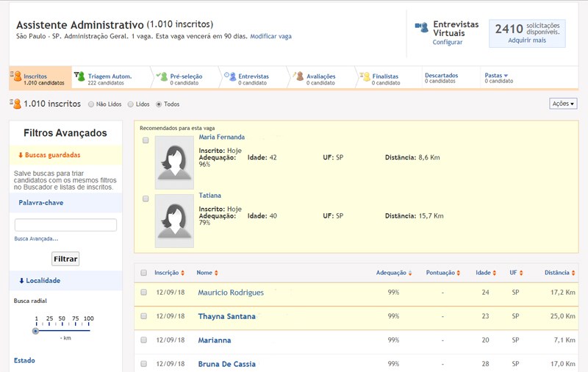Click the Pré-seleção checkmark person icon
588x372 pixels.
tap(162, 76)
